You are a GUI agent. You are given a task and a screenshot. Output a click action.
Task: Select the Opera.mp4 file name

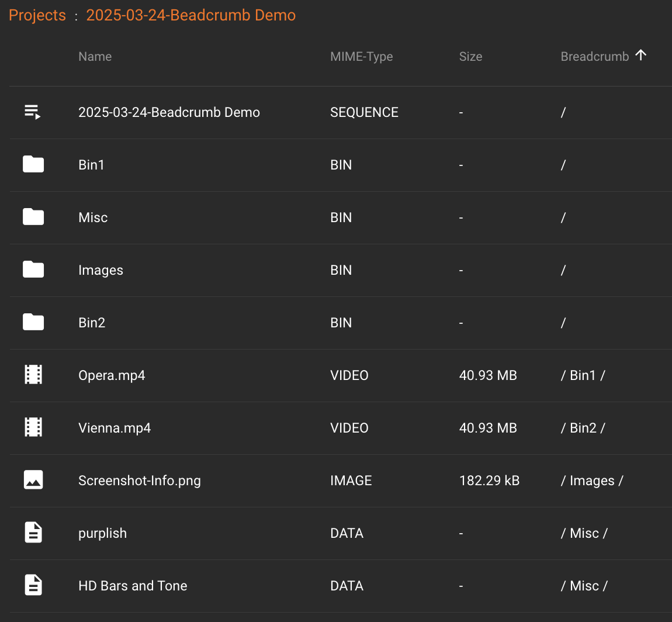[x=112, y=375]
